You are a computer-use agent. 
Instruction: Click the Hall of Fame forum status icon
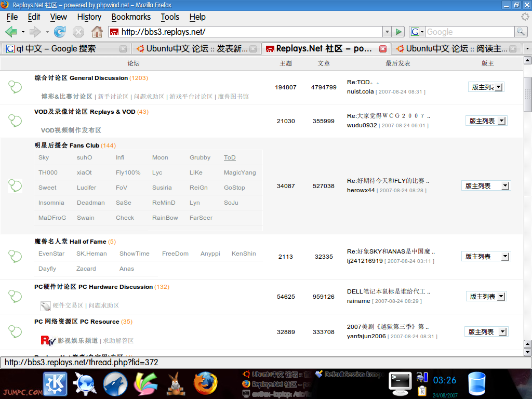point(15,256)
